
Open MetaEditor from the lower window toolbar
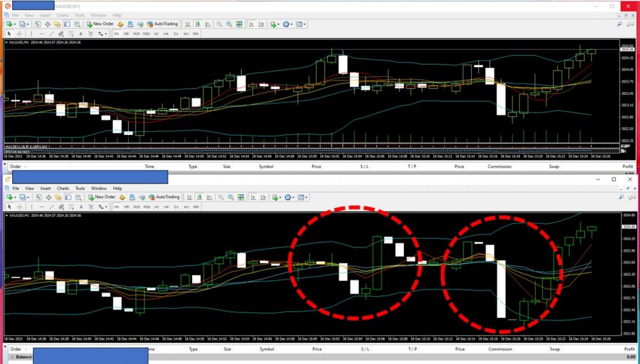[x=122, y=196]
